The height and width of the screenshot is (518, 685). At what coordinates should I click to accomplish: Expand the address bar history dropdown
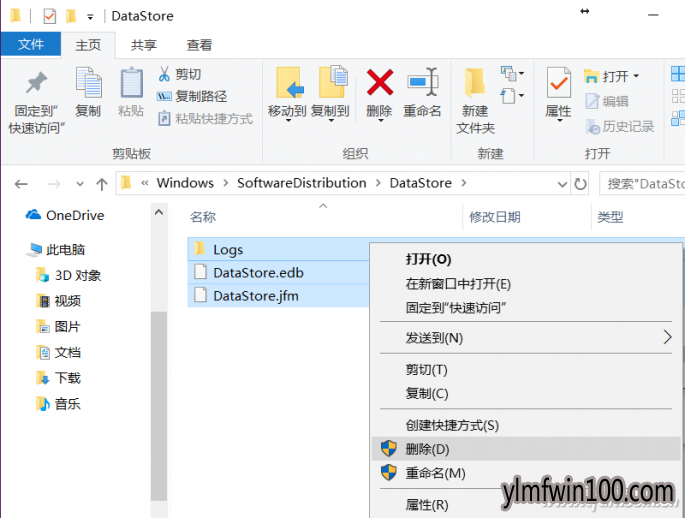[563, 184]
